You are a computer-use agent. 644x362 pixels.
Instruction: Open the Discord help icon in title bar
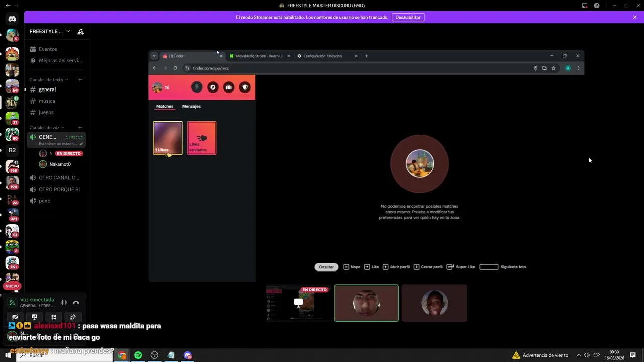tap(597, 6)
